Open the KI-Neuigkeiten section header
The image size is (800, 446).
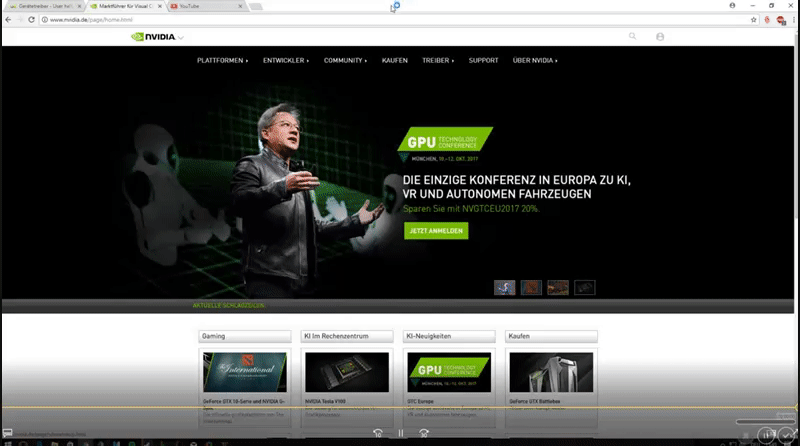449,336
